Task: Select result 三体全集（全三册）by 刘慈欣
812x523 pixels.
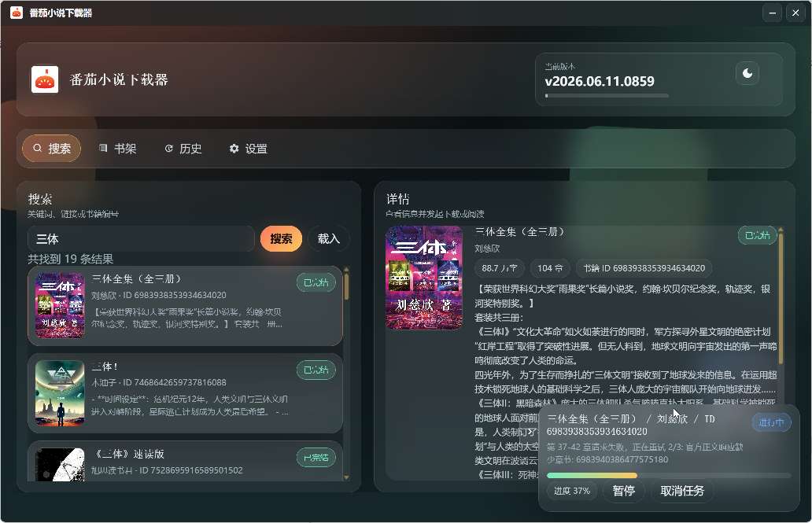Action: pos(186,306)
